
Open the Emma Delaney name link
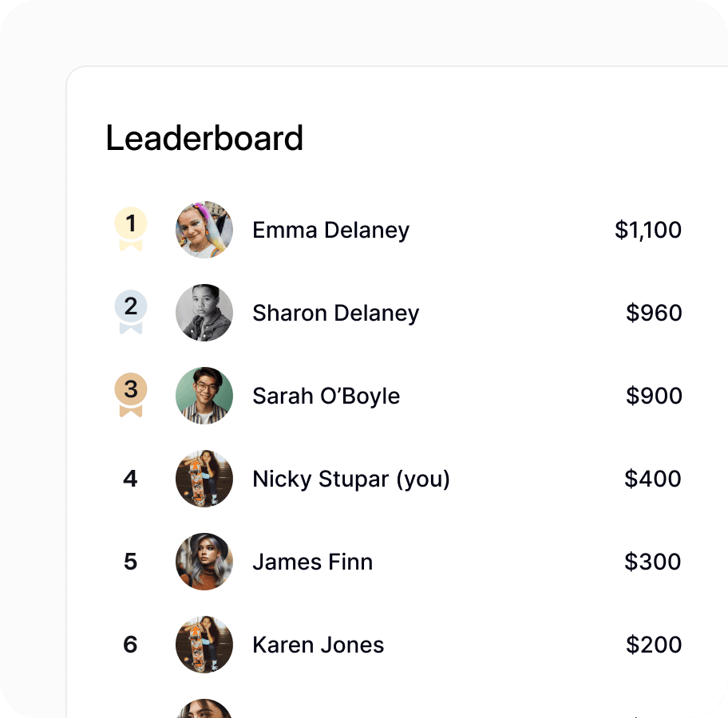[330, 231]
